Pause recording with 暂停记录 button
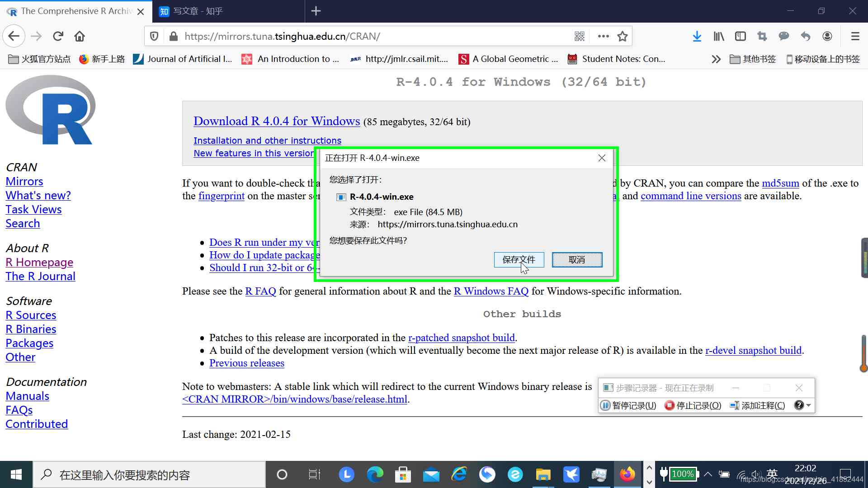868x488 pixels. click(628, 405)
